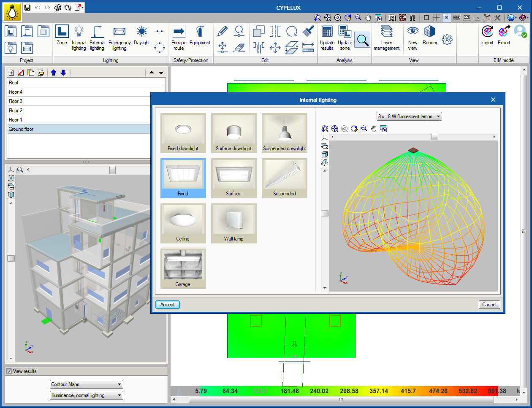Click the horizontal slider above 3D building view
This screenshot has width=532, height=408.
point(112,170)
